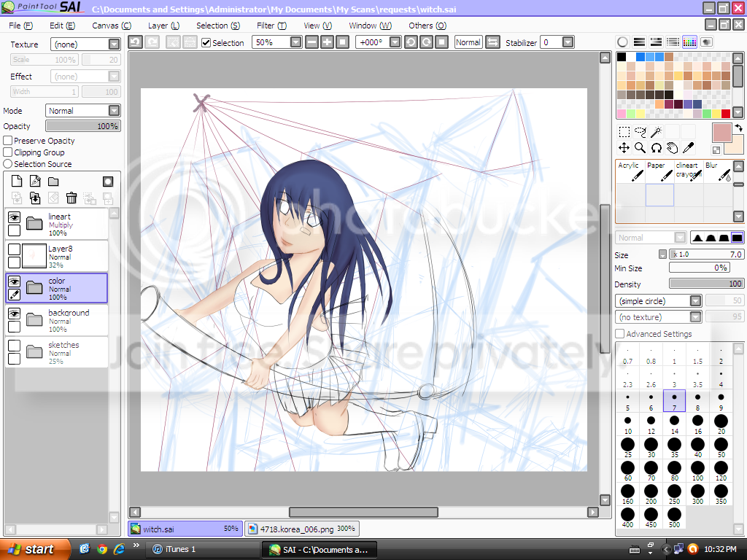The height and width of the screenshot is (560, 747).
Task: Select the Rotate view tool
Action: [657, 148]
